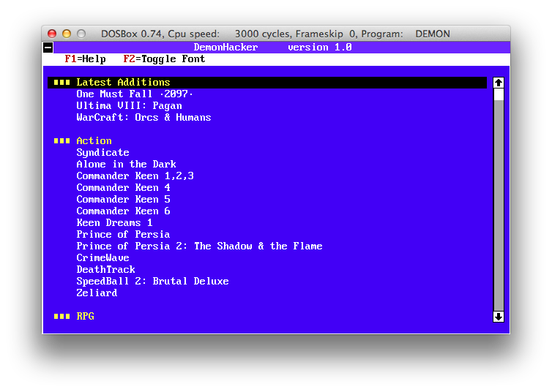Image resolution: width=552 pixels, height=392 pixels.
Task: Click the scrollbar thumb handle
Action: pos(498,94)
